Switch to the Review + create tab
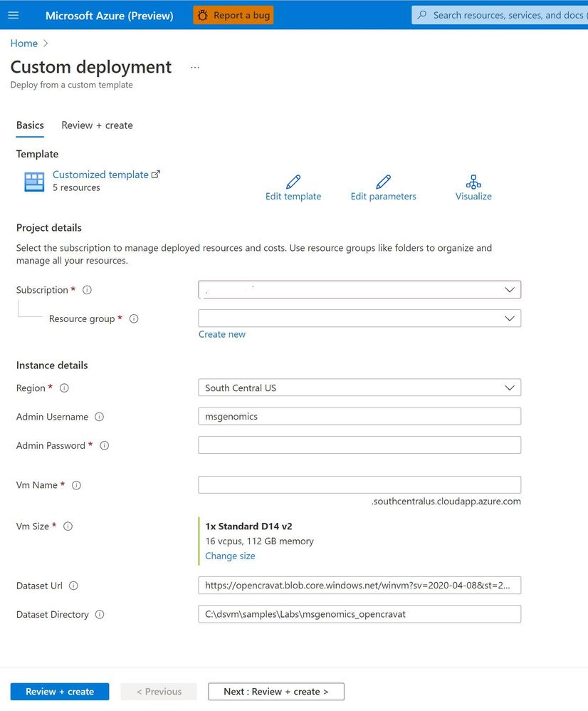Viewport: 588px width, 711px height. pyautogui.click(x=97, y=125)
